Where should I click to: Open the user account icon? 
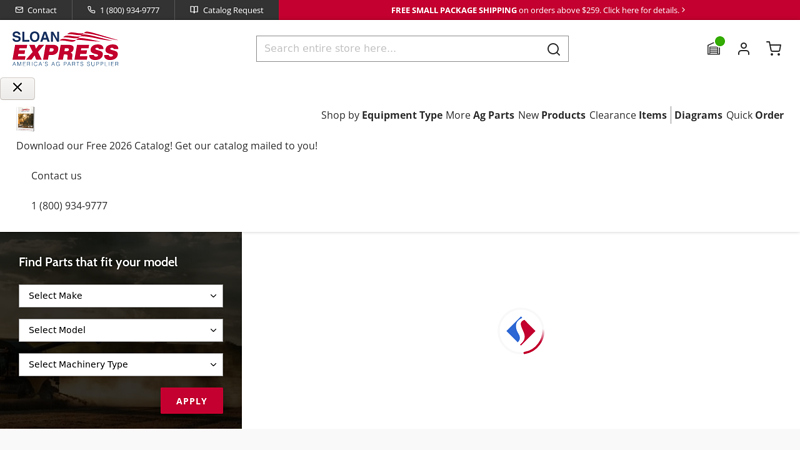coord(743,48)
